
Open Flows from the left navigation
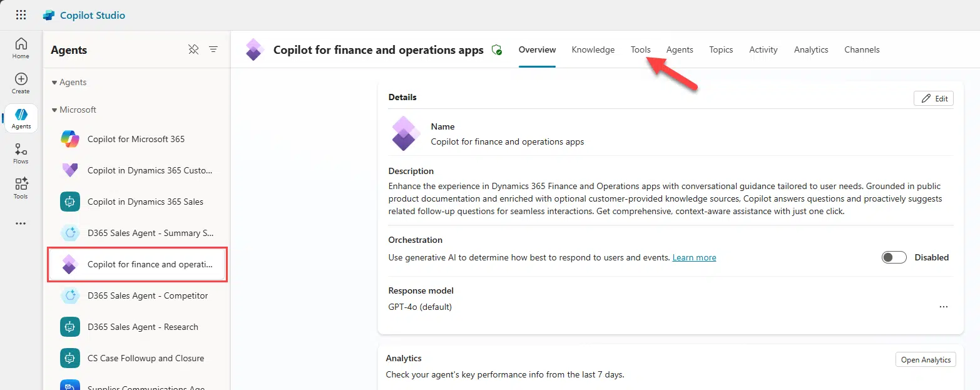pyautogui.click(x=21, y=152)
